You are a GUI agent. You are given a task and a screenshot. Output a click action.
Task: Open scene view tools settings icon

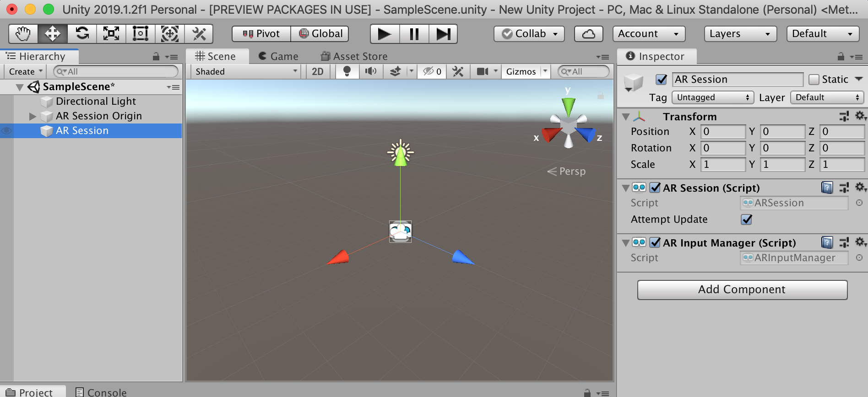pyautogui.click(x=458, y=71)
